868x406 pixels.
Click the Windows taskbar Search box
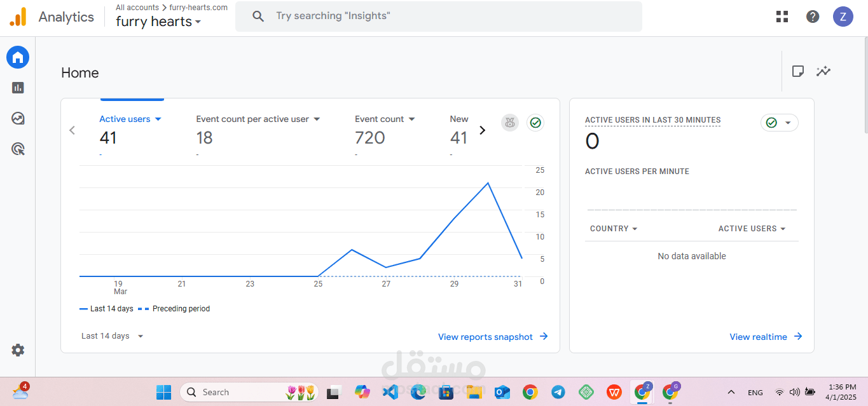[x=249, y=392]
